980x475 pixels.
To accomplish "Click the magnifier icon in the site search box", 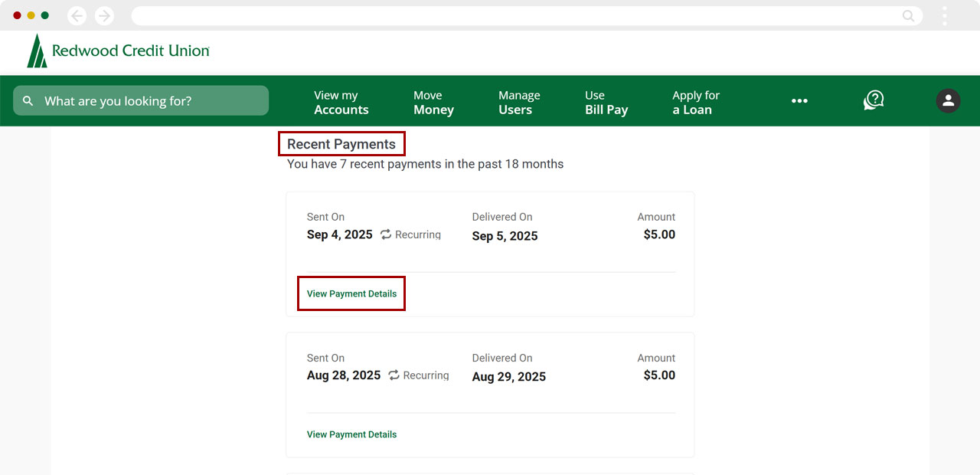I will pyautogui.click(x=28, y=101).
